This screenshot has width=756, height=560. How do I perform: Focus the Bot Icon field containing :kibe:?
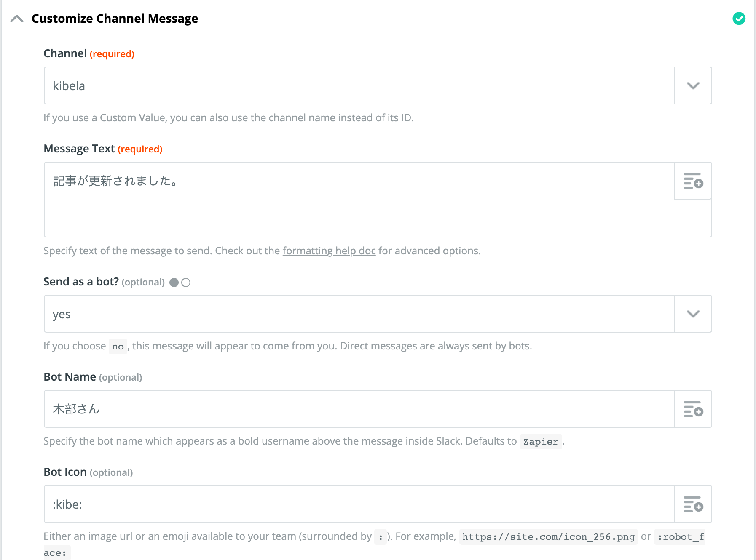tap(359, 504)
